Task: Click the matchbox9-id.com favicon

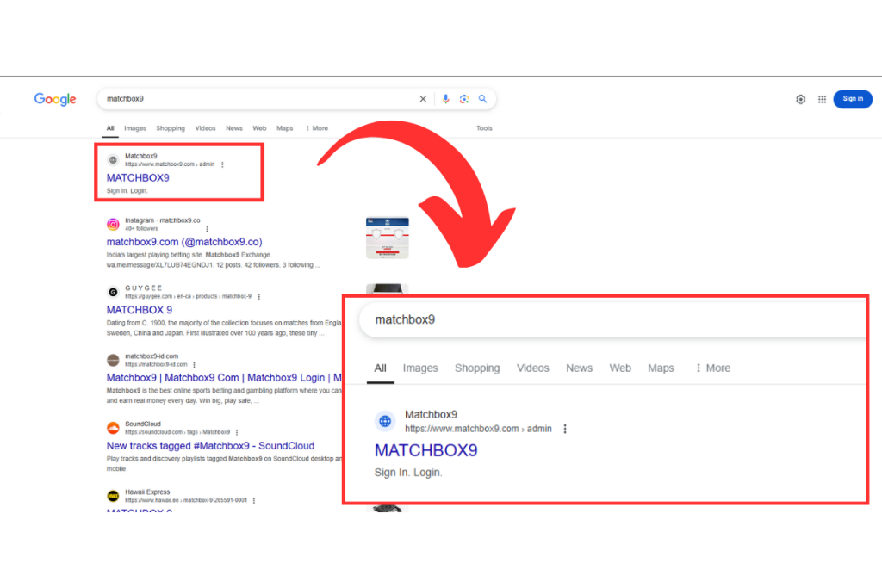Action: click(113, 360)
